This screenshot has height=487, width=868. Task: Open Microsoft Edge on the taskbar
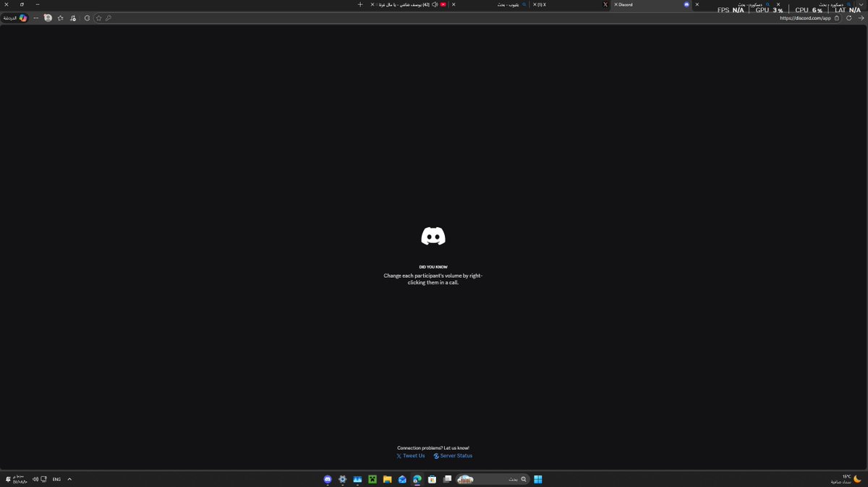click(417, 479)
